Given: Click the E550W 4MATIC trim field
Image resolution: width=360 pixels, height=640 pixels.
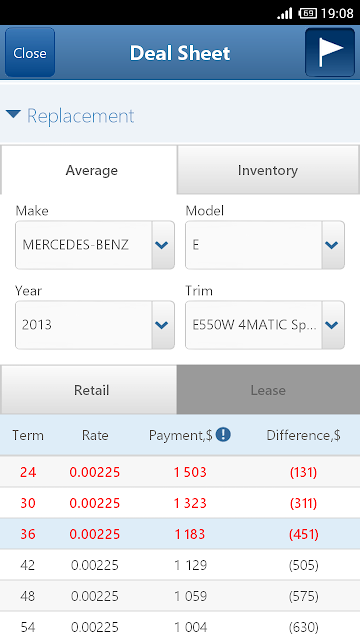Looking at the screenshot, I should coord(253,325).
